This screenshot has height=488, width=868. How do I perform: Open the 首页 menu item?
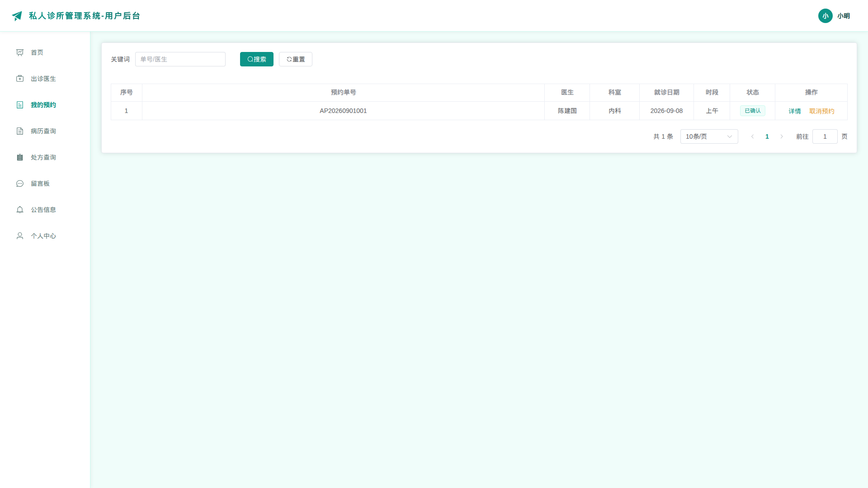coord(45,52)
